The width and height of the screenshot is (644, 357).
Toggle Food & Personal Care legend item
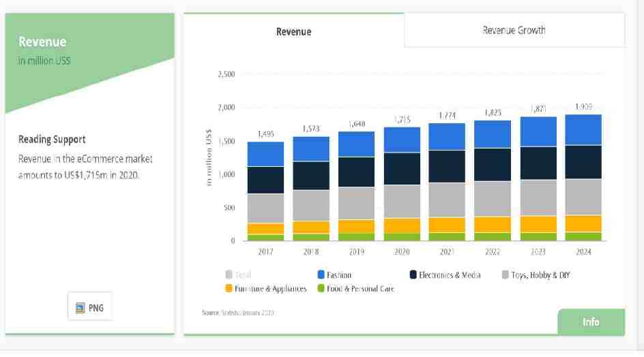[x=355, y=288]
